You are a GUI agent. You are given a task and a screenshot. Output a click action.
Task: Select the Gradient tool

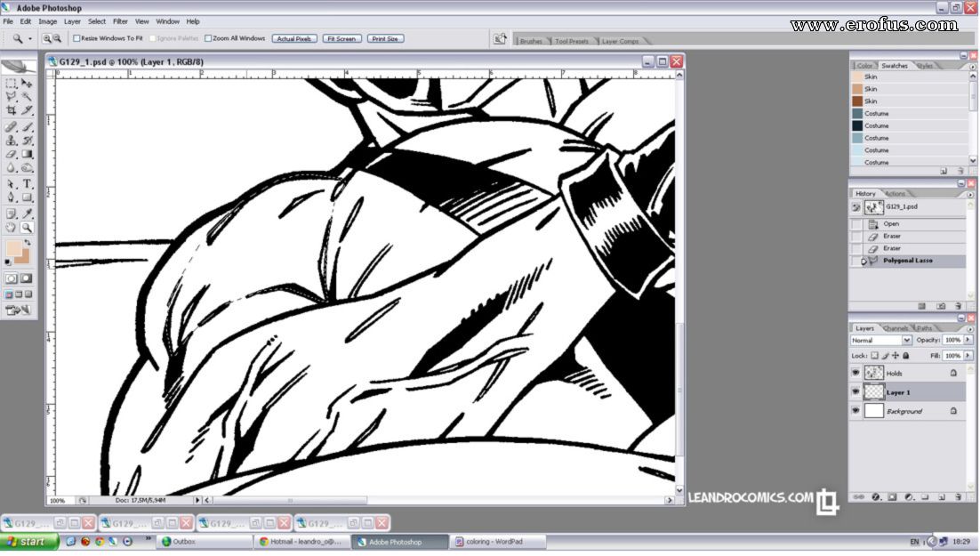(x=27, y=154)
